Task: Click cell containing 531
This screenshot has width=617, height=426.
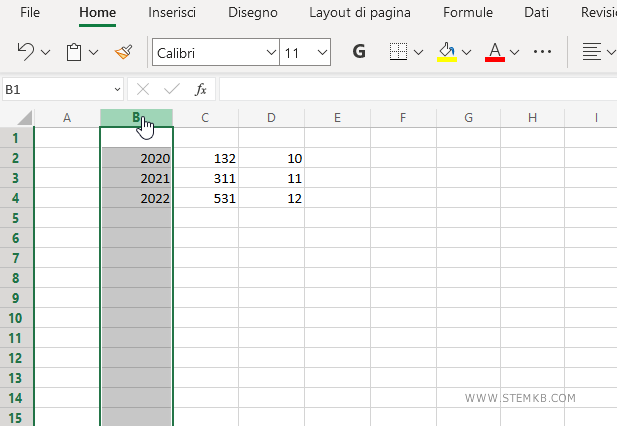Action: click(x=205, y=198)
